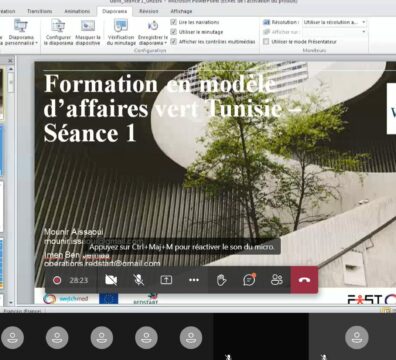
Task: Click the slide panel vertical scrollbar
Action: pos(11,185)
